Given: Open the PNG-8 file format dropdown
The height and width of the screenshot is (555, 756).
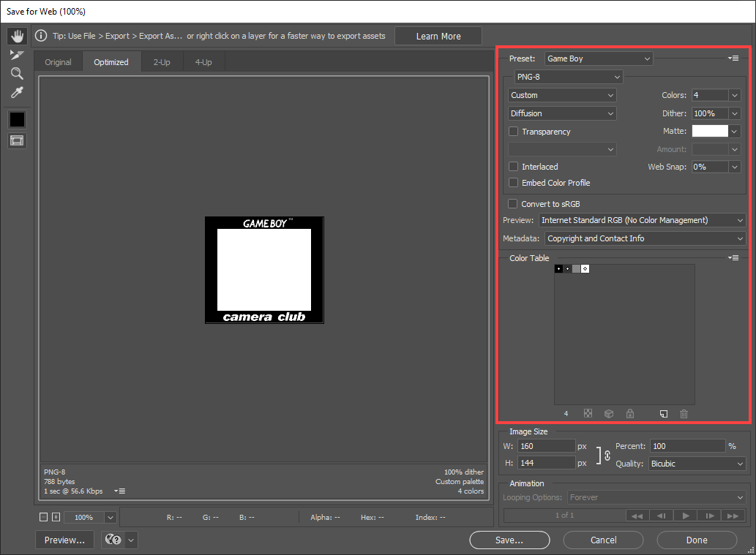Looking at the screenshot, I should (x=569, y=77).
